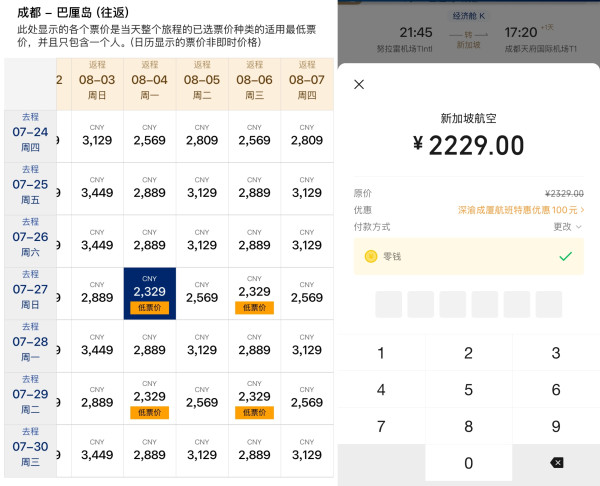Pick the 2,809 fare for 07-24 and 08-07

[307, 136]
